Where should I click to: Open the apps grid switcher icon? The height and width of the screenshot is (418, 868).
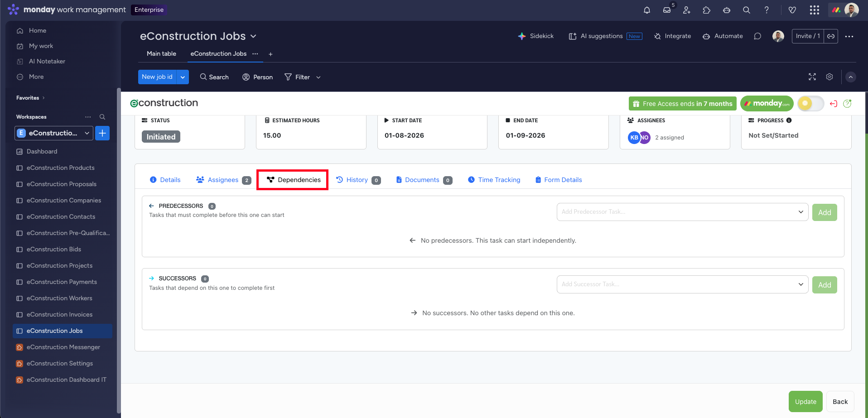(814, 10)
